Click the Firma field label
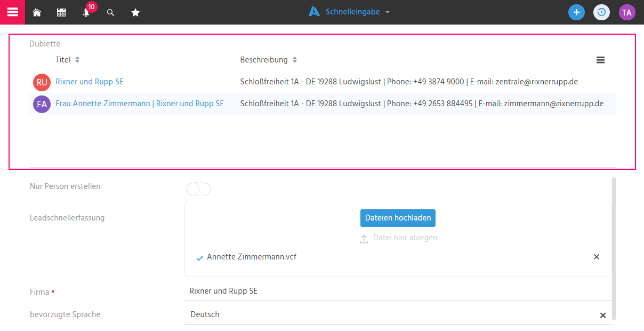644x331 pixels. click(x=39, y=292)
